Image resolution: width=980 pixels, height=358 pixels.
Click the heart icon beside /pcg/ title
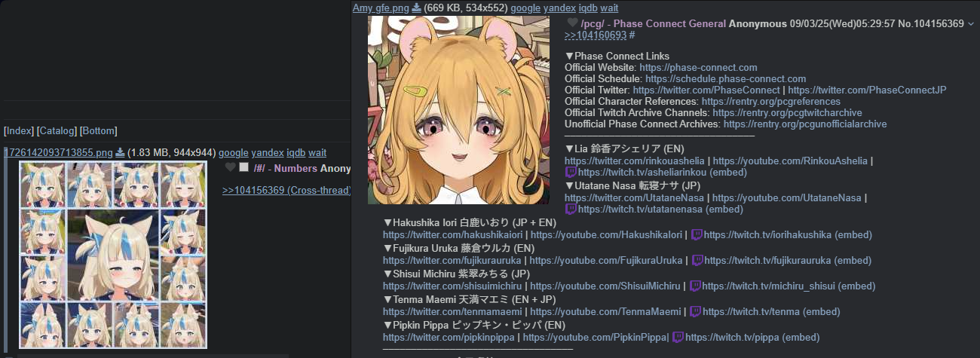pos(572,23)
